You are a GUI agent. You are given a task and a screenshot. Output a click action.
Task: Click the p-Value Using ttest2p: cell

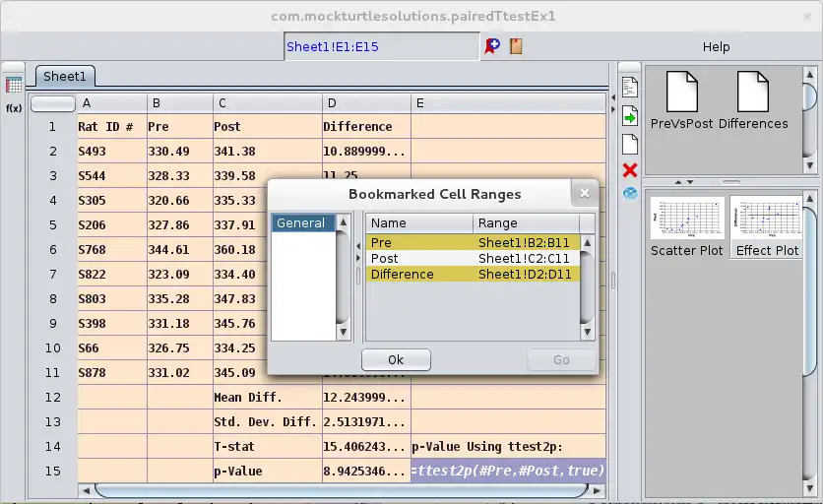pyautogui.click(x=508, y=446)
